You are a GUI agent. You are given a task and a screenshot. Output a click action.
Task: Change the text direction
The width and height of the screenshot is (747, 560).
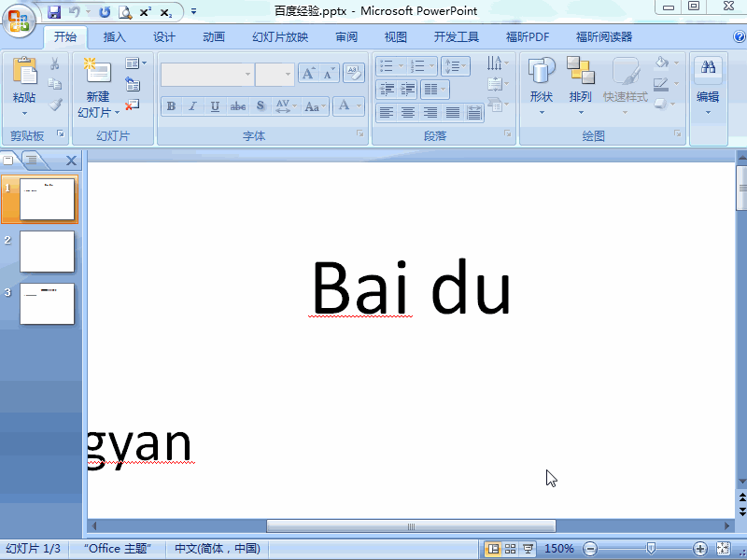coord(498,63)
